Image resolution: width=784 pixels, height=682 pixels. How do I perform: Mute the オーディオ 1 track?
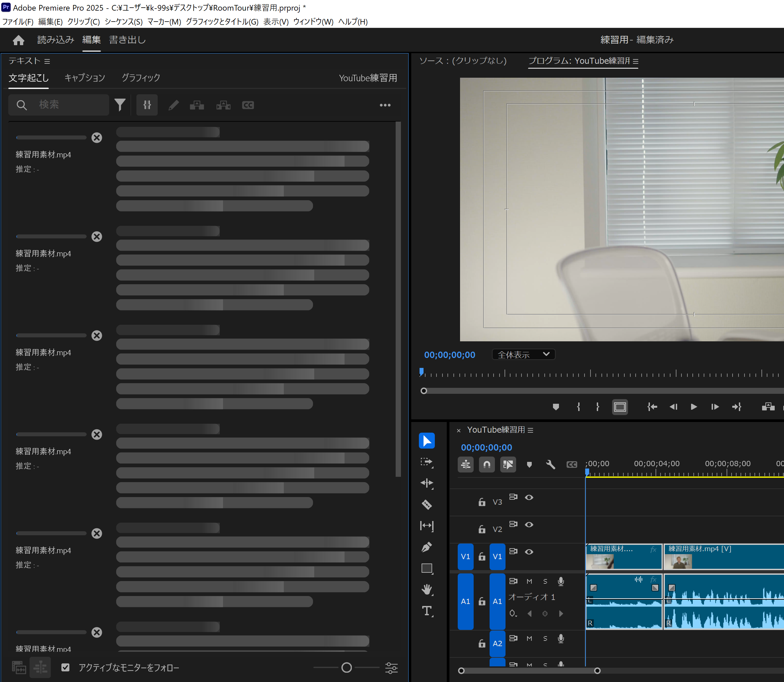529,581
